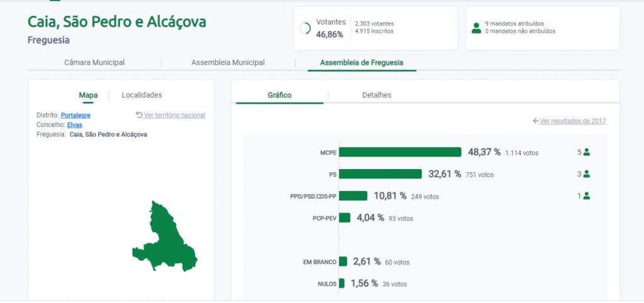644x303 pixels.
Task: Click the mandates person icon
Action: pyautogui.click(x=476, y=28)
